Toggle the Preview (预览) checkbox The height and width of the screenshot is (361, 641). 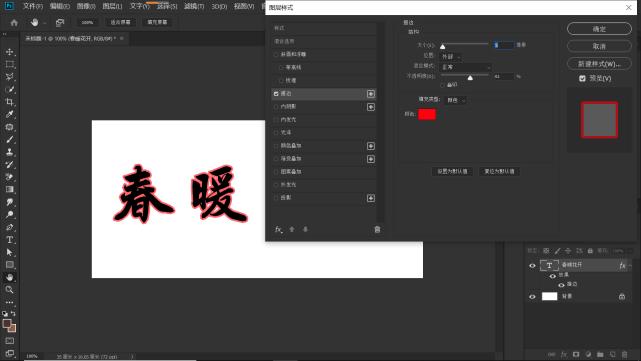click(x=582, y=78)
